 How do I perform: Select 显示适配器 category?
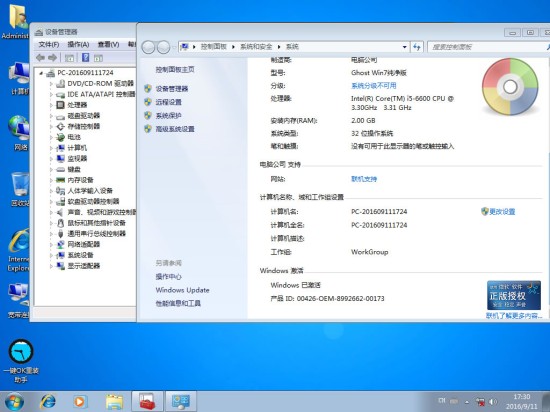pyautogui.click(x=84, y=266)
